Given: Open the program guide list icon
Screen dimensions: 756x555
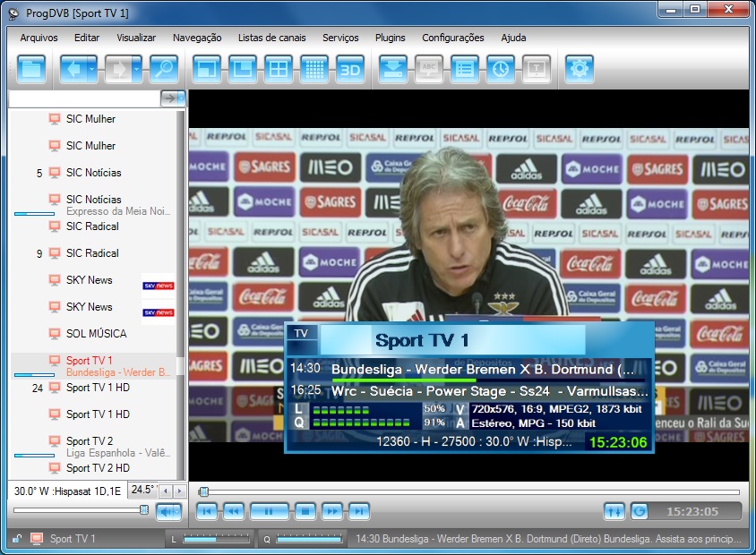Looking at the screenshot, I should (465, 70).
